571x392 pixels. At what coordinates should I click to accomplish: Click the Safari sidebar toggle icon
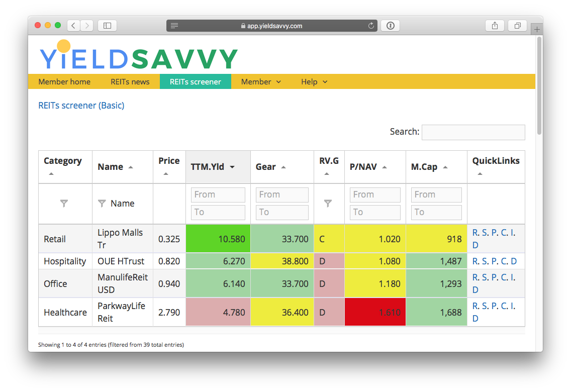(x=107, y=26)
